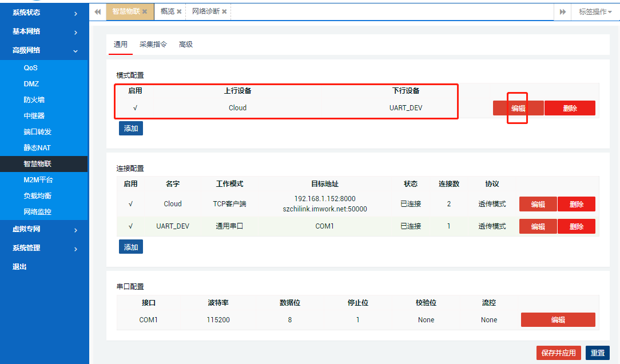620x364 pixels.
Task: Delete the UART_DEV connection
Action: [x=576, y=226]
